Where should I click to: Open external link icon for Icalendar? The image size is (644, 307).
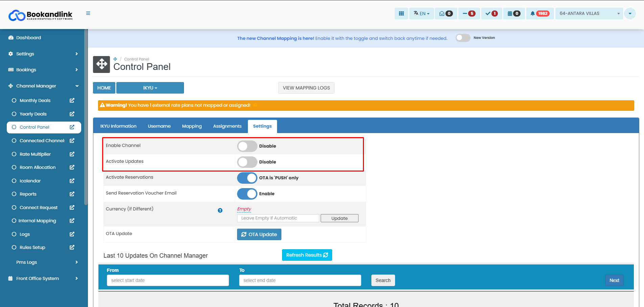pos(72,181)
